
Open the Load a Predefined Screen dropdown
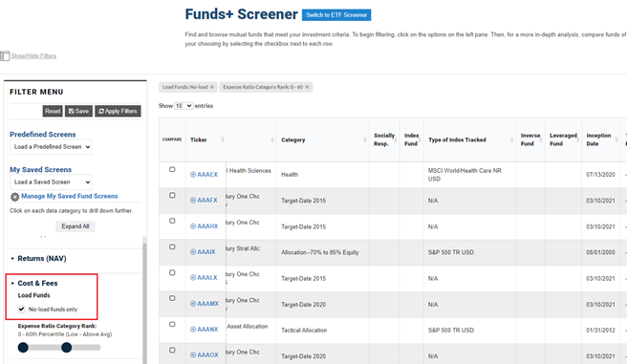(52, 146)
